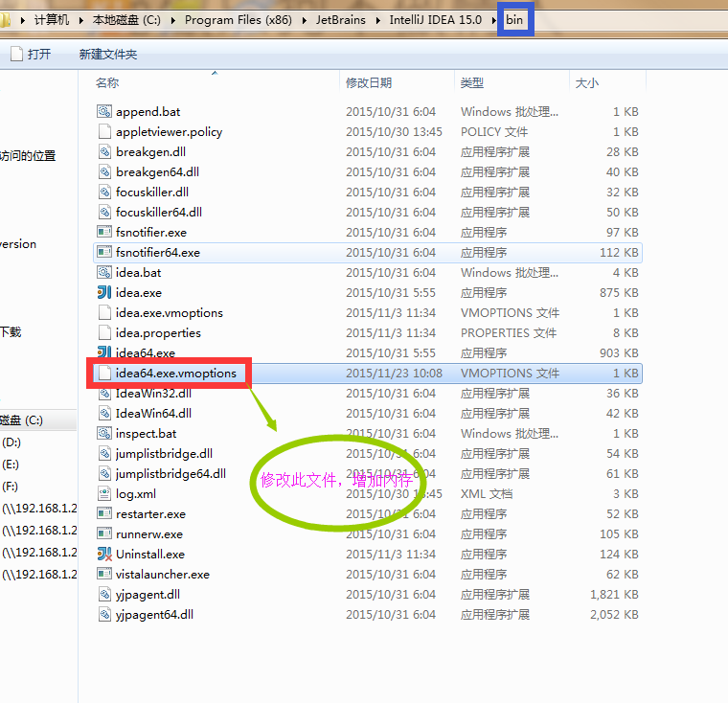
Task: Click the jumplistbridge.dll file icon
Action: click(x=104, y=454)
